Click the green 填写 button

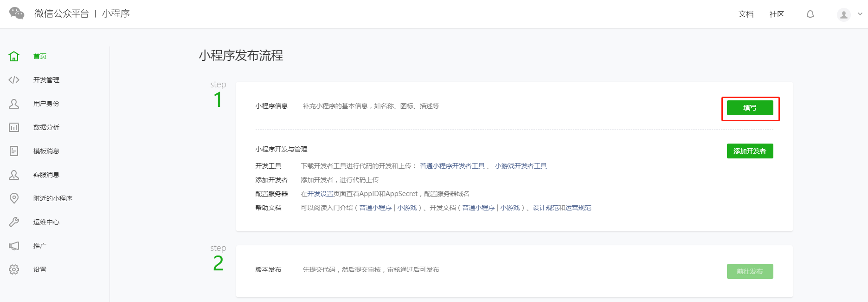(x=750, y=108)
